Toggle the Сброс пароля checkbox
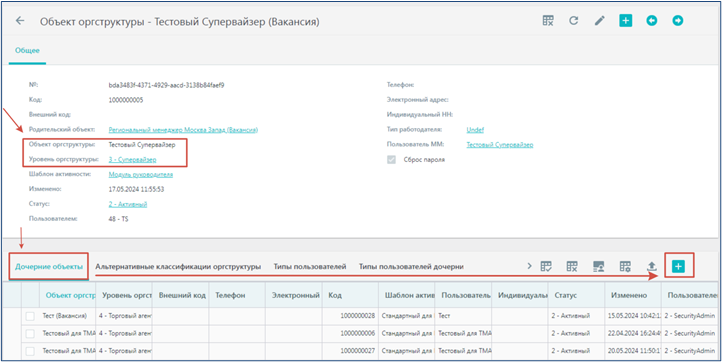This screenshot has width=722, height=362. [x=391, y=160]
